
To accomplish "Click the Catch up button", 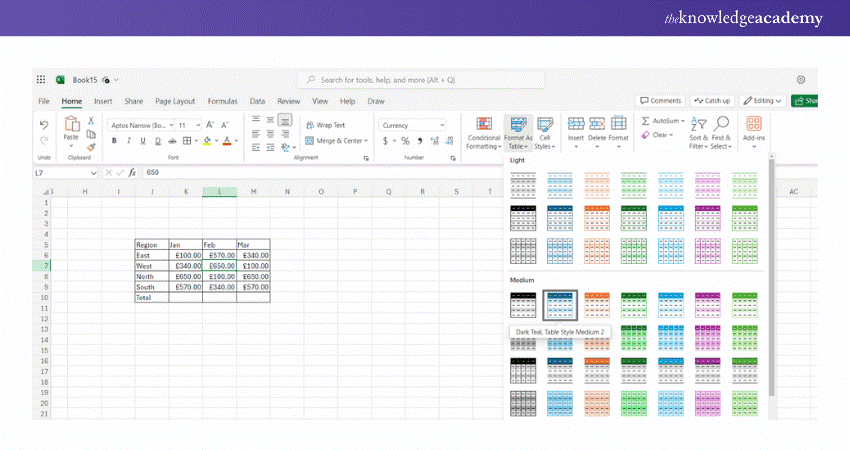I will (x=712, y=101).
